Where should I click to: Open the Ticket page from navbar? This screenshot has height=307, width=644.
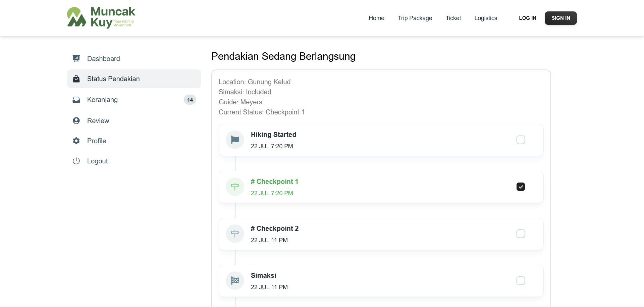453,18
